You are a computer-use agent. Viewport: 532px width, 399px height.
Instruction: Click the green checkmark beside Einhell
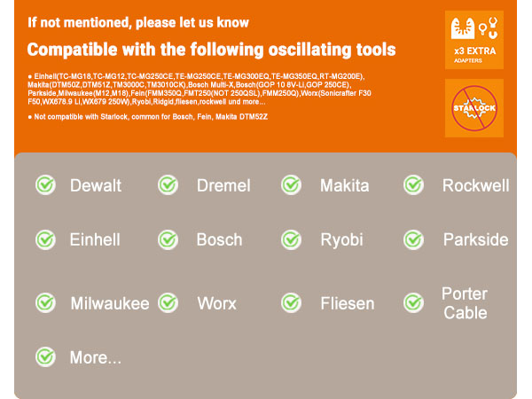(45, 239)
